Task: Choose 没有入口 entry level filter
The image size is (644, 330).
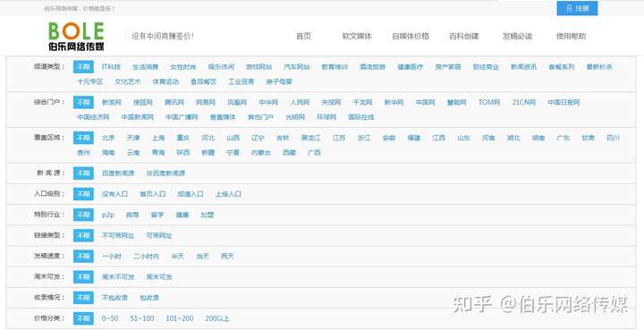Action: 114,194
